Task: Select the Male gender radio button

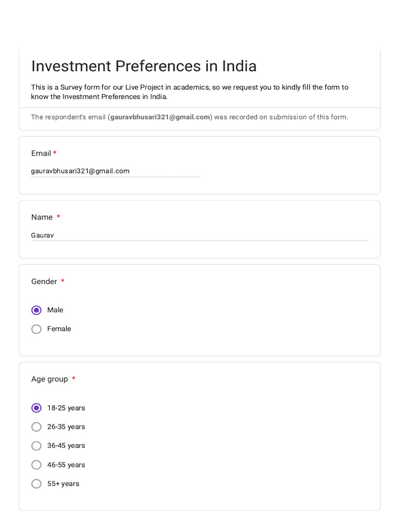Action: point(36,310)
